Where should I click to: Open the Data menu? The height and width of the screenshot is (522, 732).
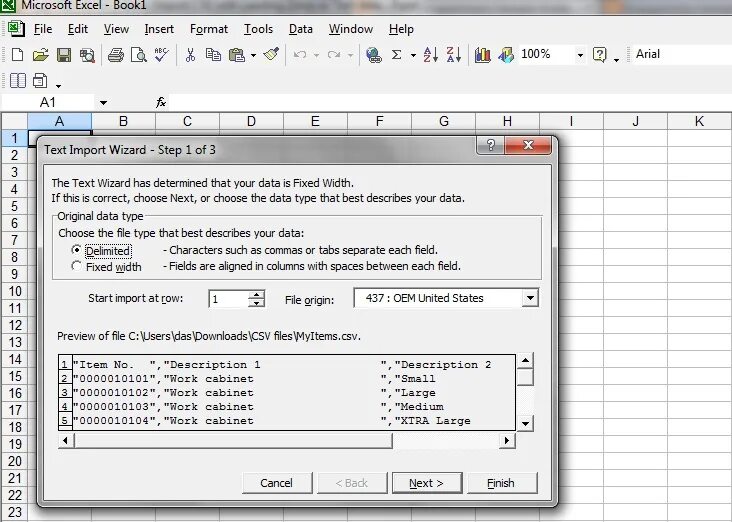[x=301, y=29]
